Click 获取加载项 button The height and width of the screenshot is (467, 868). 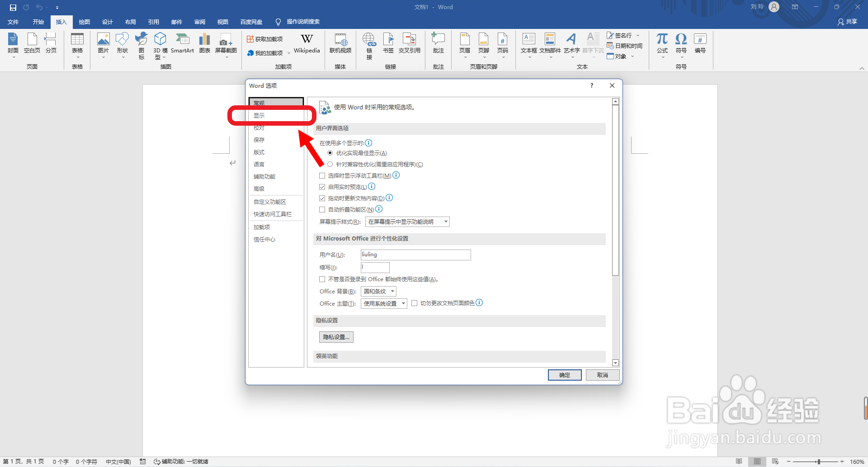tap(265, 39)
